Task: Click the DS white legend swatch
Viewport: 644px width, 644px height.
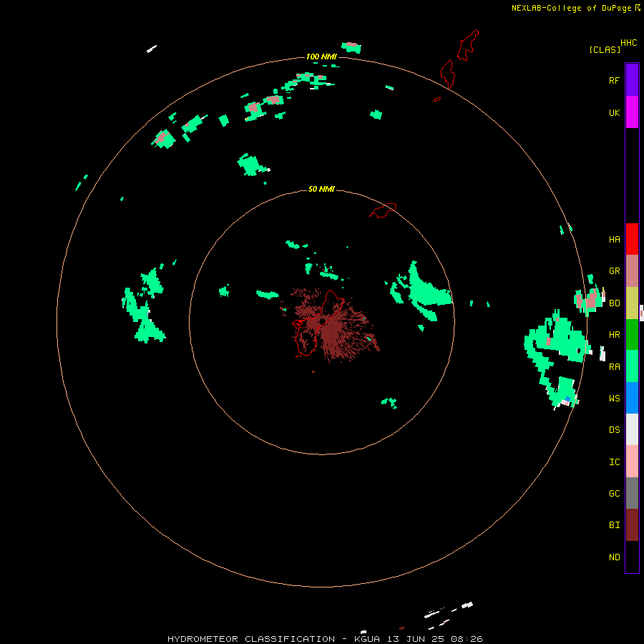Action: coord(632,429)
